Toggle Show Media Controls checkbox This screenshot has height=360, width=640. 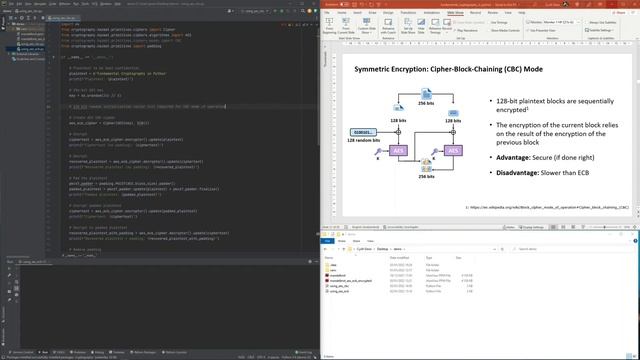pos(504,31)
